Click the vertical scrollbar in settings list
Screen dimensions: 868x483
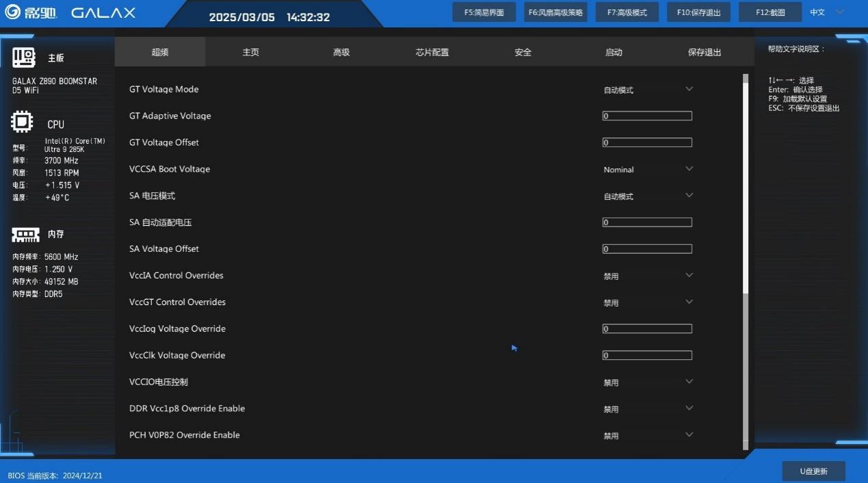click(x=746, y=185)
